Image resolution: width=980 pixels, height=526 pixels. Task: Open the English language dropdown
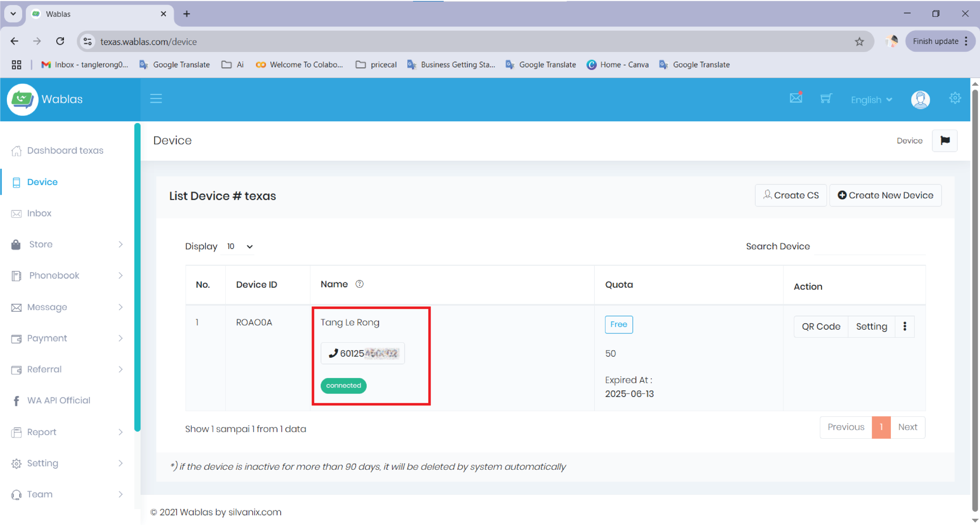coord(871,100)
